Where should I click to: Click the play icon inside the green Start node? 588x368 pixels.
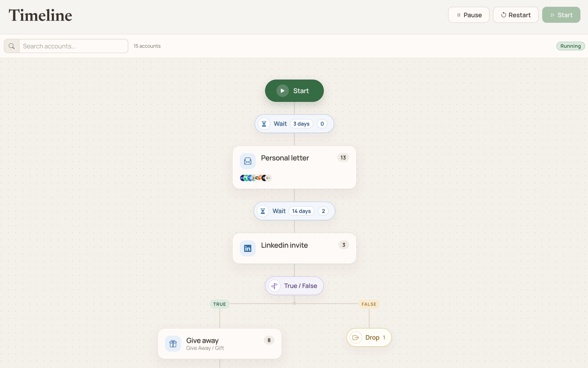click(282, 91)
